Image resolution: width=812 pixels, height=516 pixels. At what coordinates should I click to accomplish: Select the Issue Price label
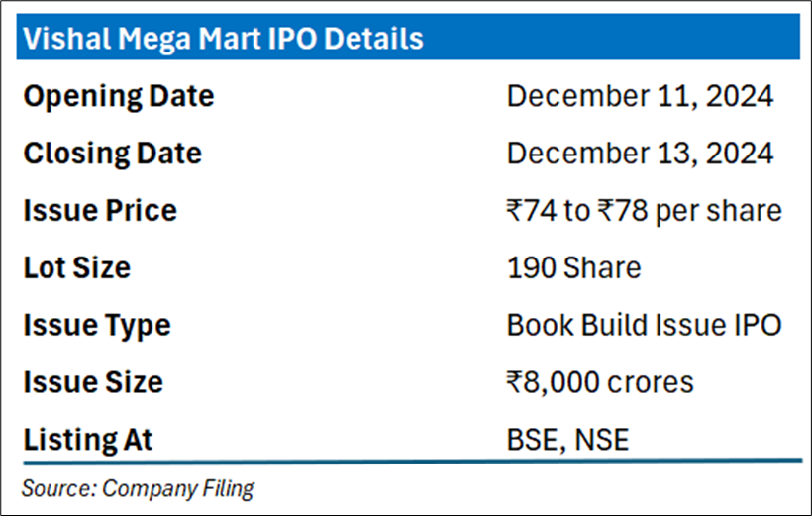click(100, 211)
